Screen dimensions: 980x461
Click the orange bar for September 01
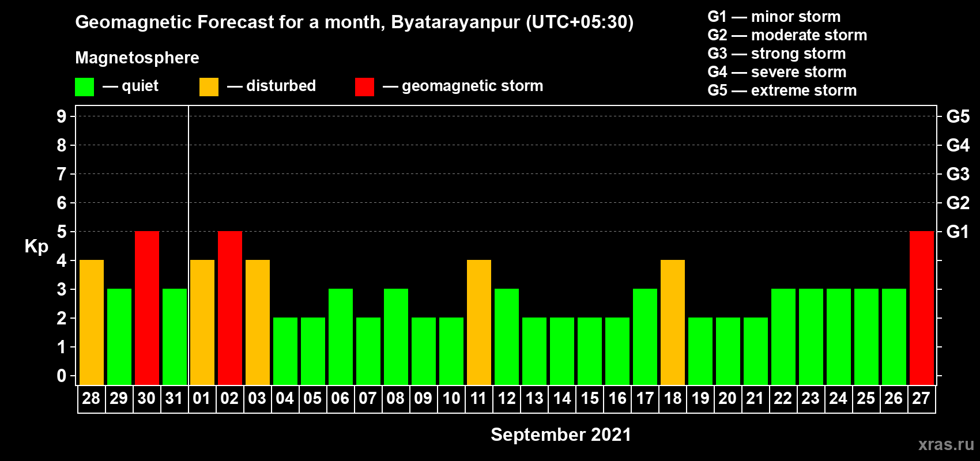(x=202, y=323)
